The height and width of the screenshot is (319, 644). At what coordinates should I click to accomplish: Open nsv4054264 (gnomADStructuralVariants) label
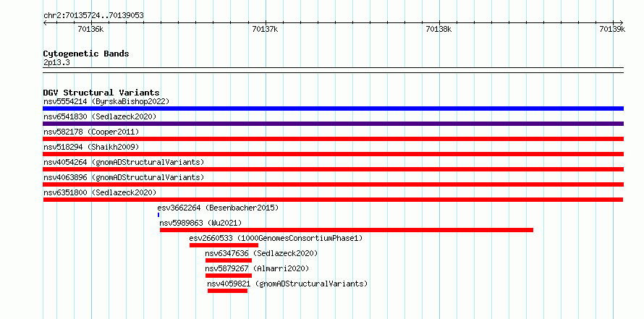pos(124,162)
